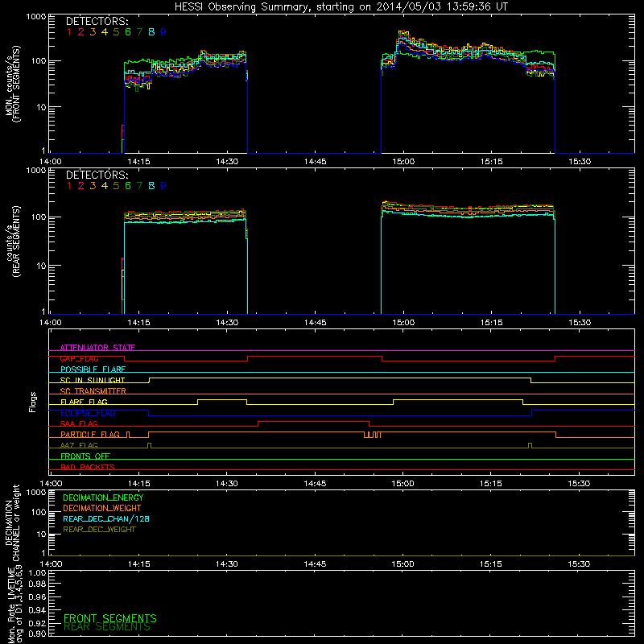
Task: Pick magenta detector 2 in rear segments legend
Action: pyautogui.click(x=81, y=186)
